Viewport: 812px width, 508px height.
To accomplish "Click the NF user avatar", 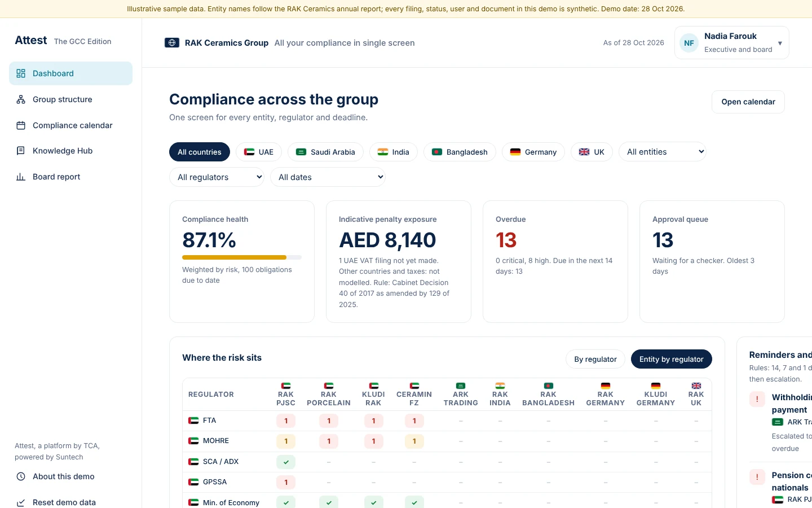I will [689, 43].
